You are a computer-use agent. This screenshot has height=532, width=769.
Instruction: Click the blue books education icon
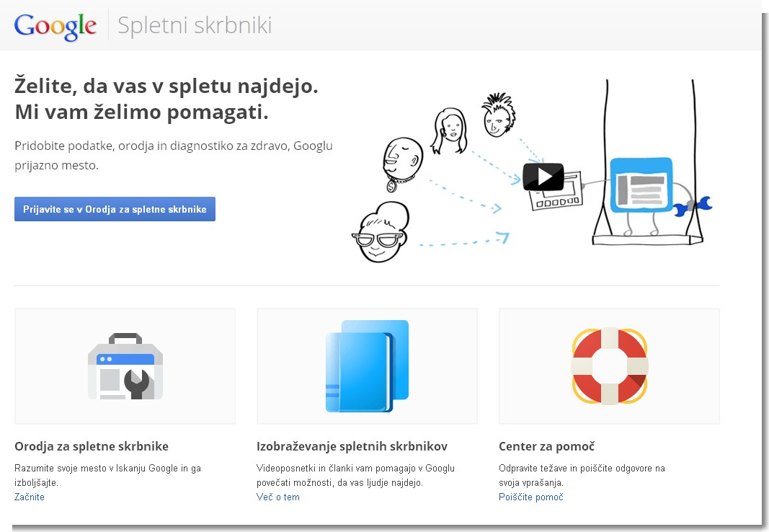[367, 365]
